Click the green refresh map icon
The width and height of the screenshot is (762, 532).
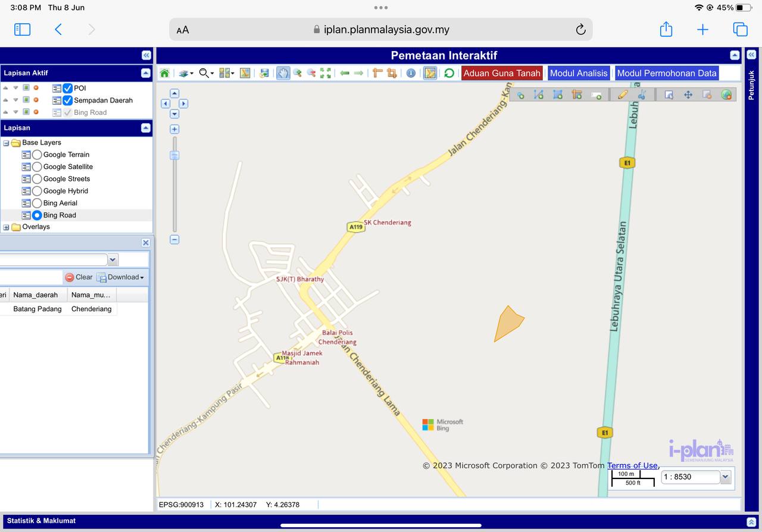(449, 73)
